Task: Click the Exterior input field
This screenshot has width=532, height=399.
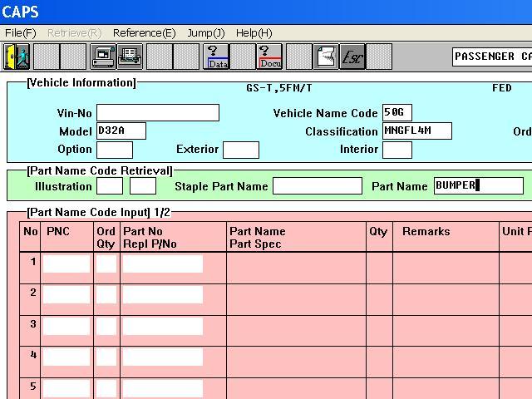Action: (x=241, y=150)
